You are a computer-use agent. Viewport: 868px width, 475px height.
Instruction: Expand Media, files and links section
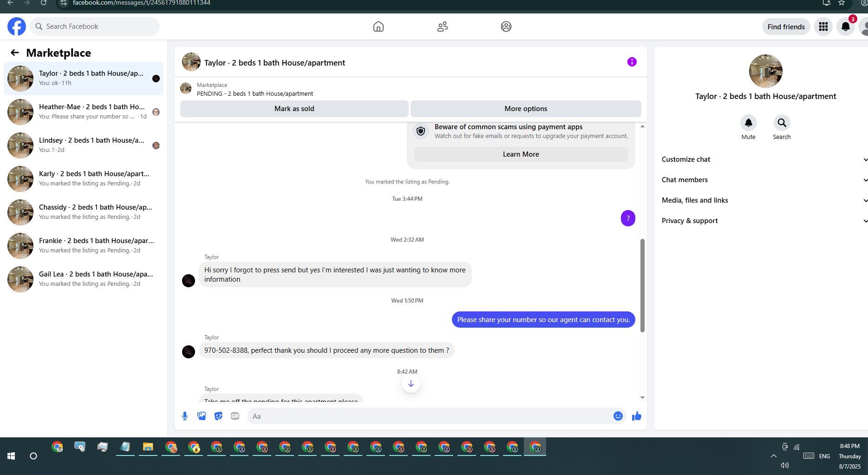764,200
